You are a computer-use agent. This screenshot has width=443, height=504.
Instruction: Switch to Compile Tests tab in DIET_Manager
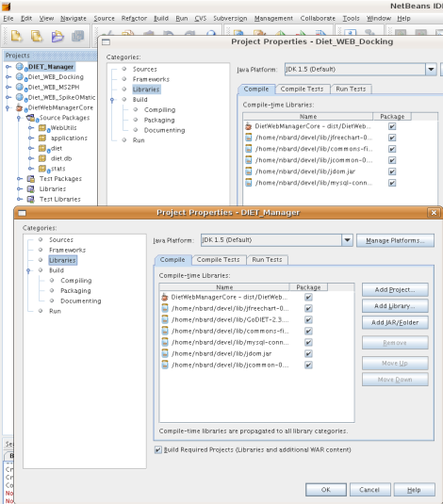[218, 260]
